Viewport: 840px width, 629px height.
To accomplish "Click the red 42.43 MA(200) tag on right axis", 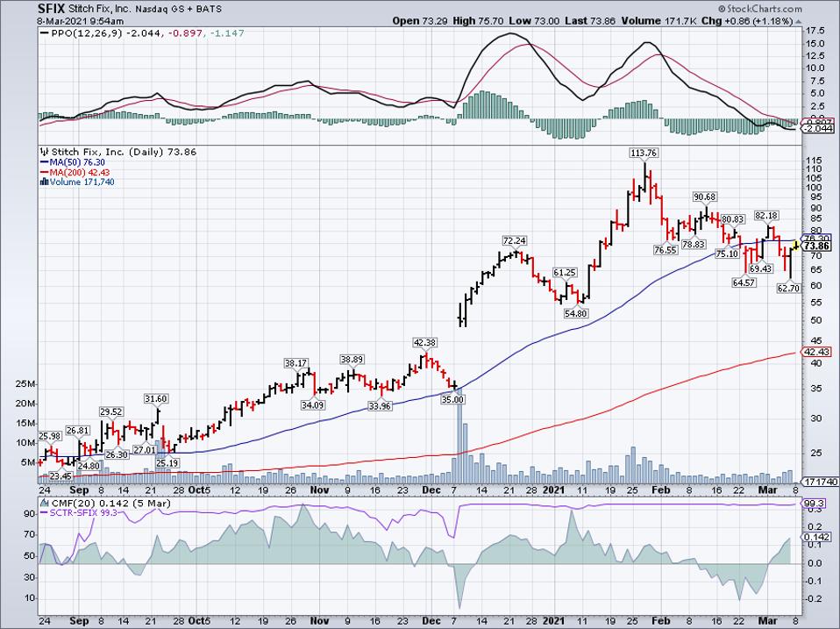I will click(817, 352).
